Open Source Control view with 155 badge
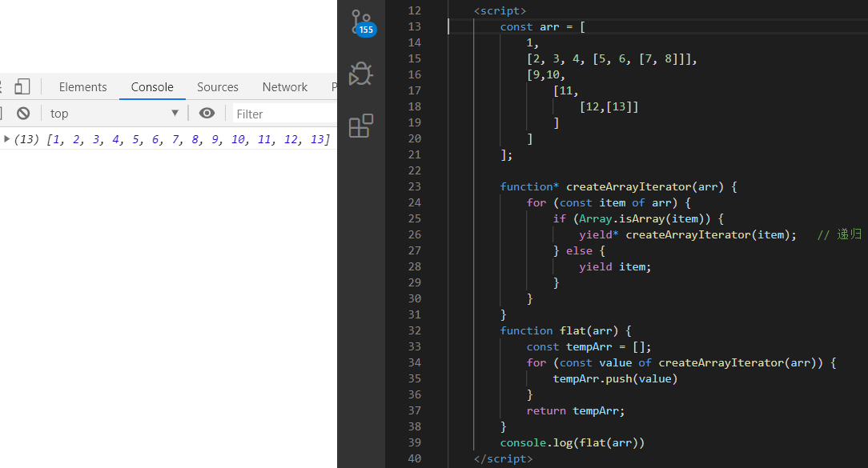Viewport: 868px width, 468px height. (363, 23)
